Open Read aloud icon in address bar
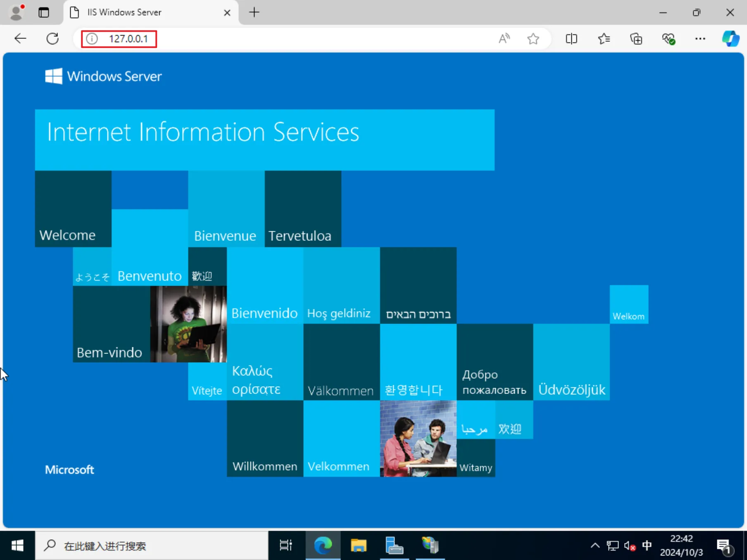Viewport: 747px width, 560px height. (x=504, y=39)
